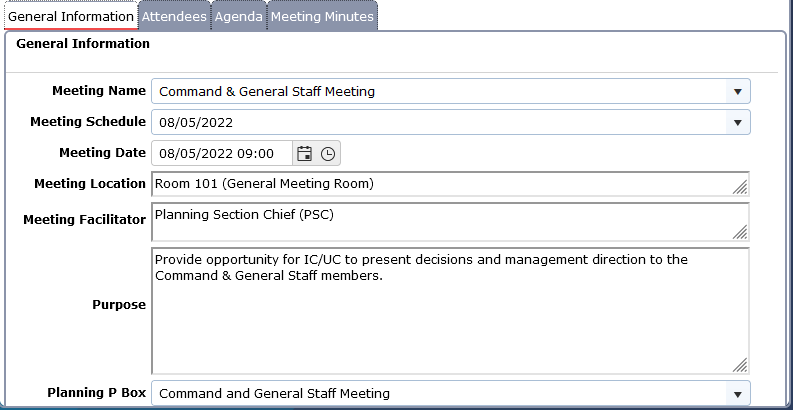This screenshot has width=793, height=410.
Task: Switch to the Agenda tab
Action: (239, 16)
